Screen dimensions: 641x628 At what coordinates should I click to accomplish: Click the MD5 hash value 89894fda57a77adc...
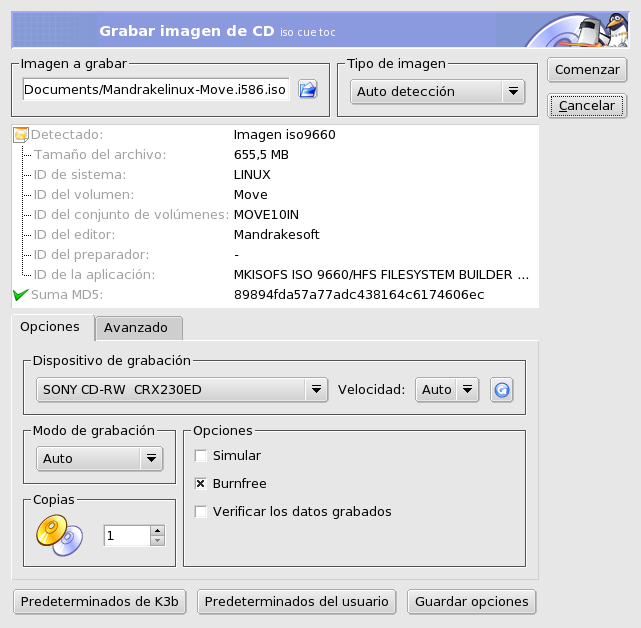(359, 295)
